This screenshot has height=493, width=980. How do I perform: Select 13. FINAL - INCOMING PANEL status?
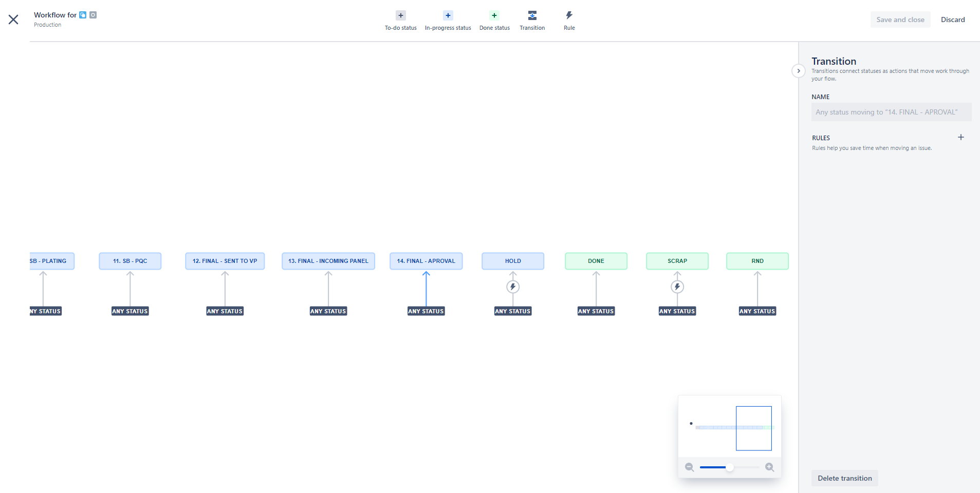[x=328, y=261]
